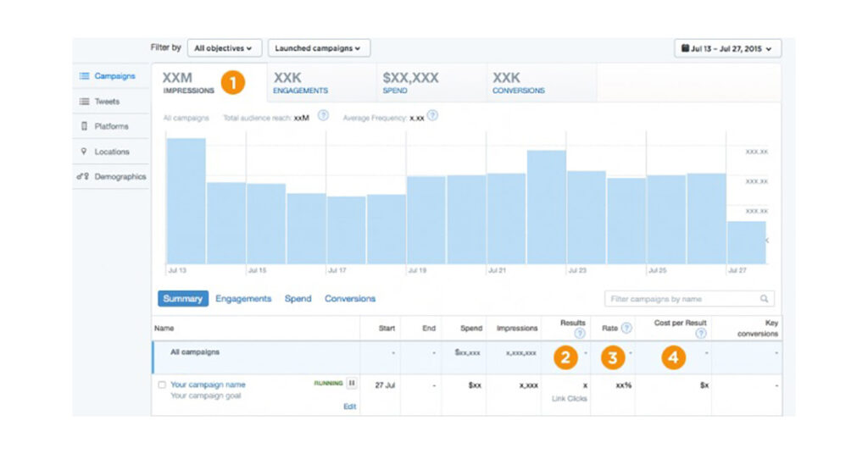Click the help icon next to Total audience reach
Viewport: 868px width, 454px height.
323,116
